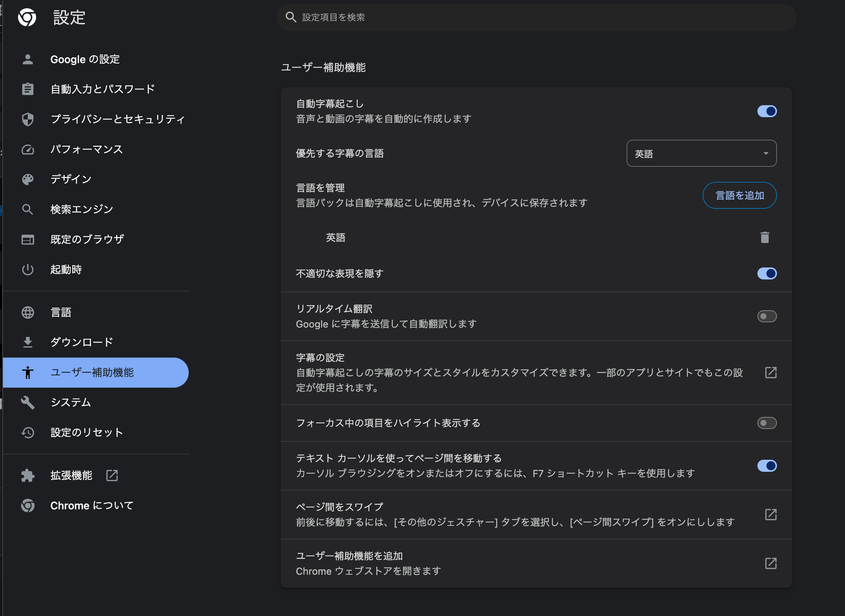The width and height of the screenshot is (845, 616).
Task: Click the Chrome logo icon beside 設定
Action: click(27, 17)
